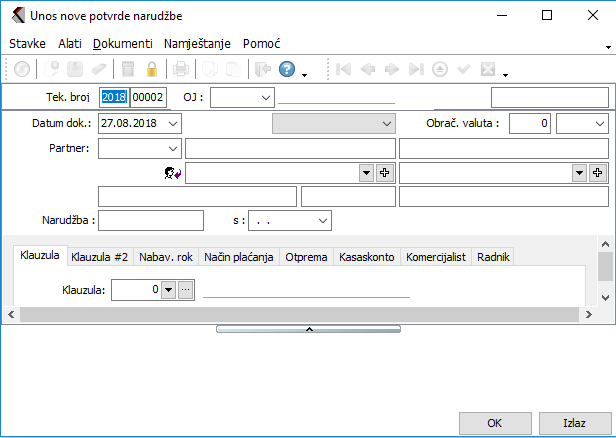Expand the Datum dok. date picker
The image size is (616, 438).
pos(174,123)
